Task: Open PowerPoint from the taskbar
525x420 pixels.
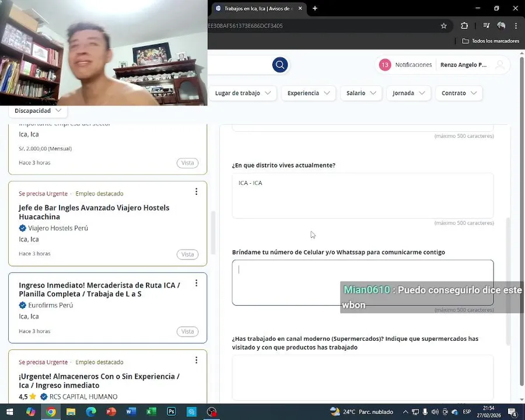Action: click(111, 412)
